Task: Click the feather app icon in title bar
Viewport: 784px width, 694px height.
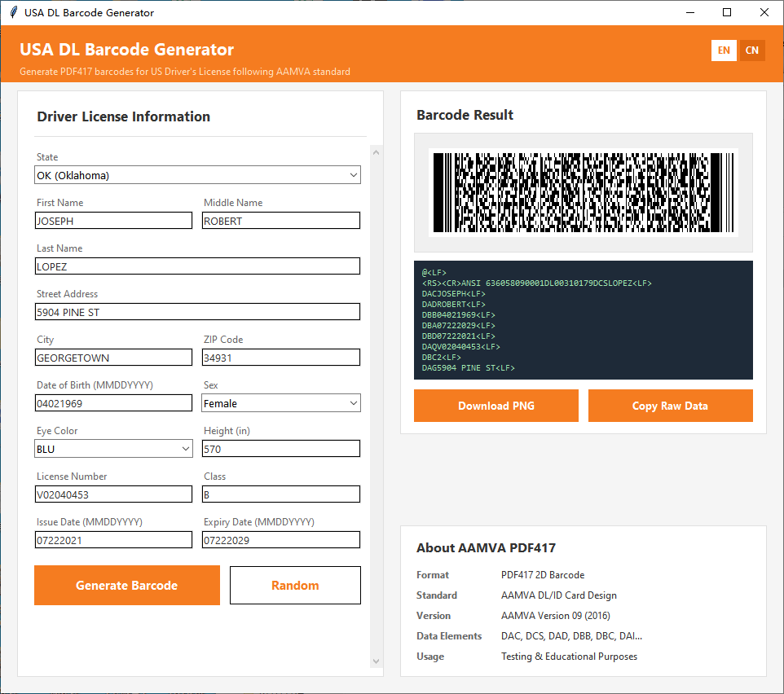Action: pyautogui.click(x=14, y=12)
